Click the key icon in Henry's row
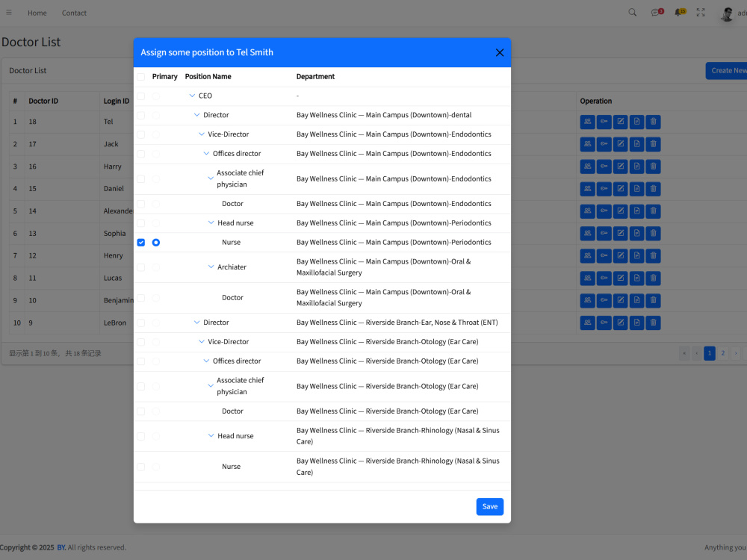747x560 pixels. coord(604,255)
